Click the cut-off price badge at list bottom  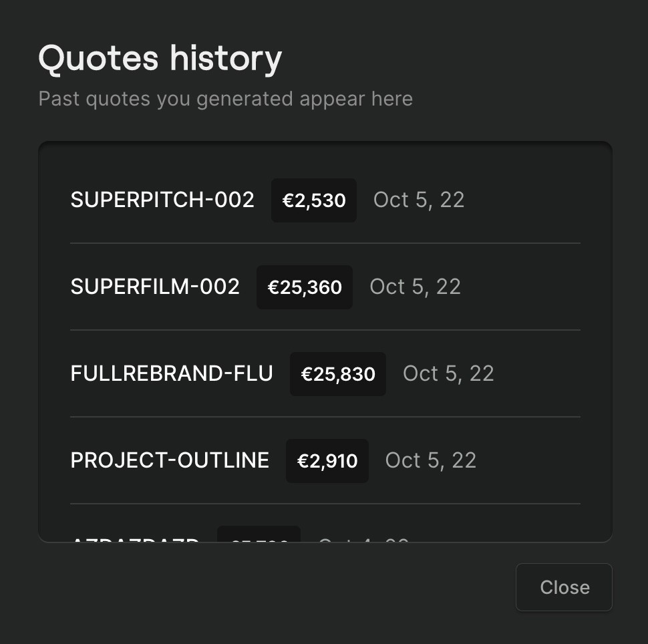click(259, 536)
